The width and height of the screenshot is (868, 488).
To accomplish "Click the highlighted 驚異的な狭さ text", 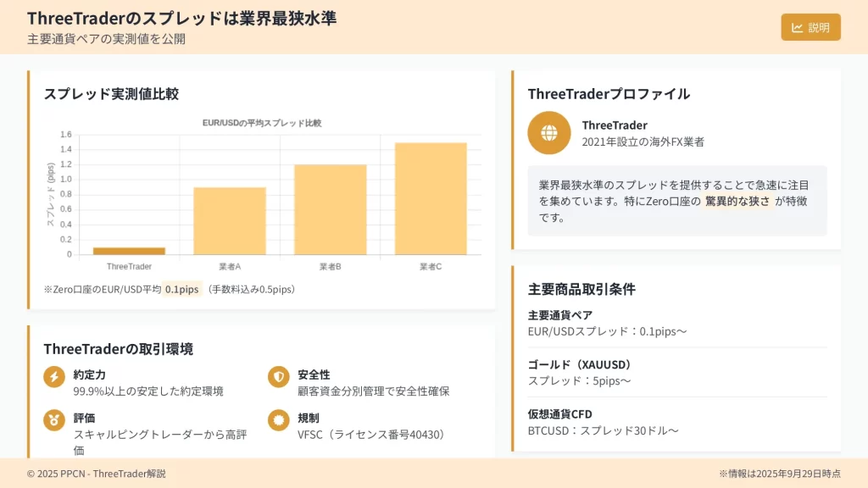I will point(737,202).
